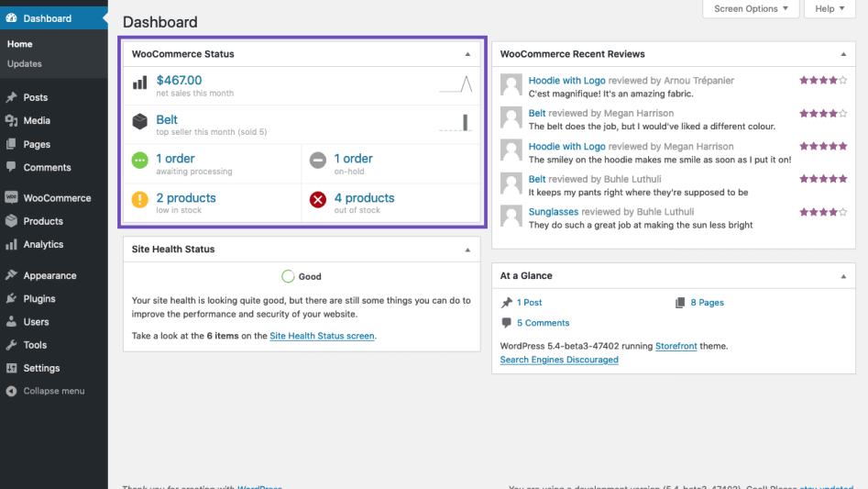Screen dimensions: 868x489
Task: Click the Dashboard gauge icon in sidebar
Action: [11, 18]
